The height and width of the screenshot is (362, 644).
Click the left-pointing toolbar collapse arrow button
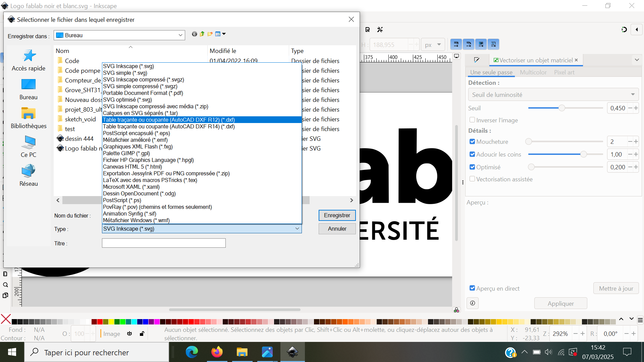click(637, 29)
